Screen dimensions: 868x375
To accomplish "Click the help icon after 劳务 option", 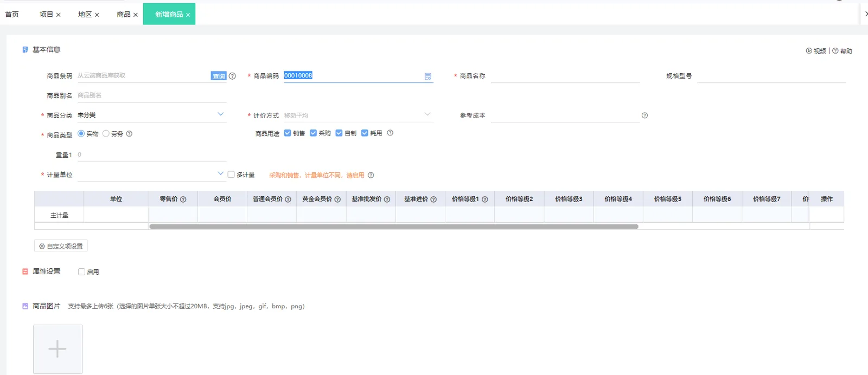I will pyautogui.click(x=129, y=134).
